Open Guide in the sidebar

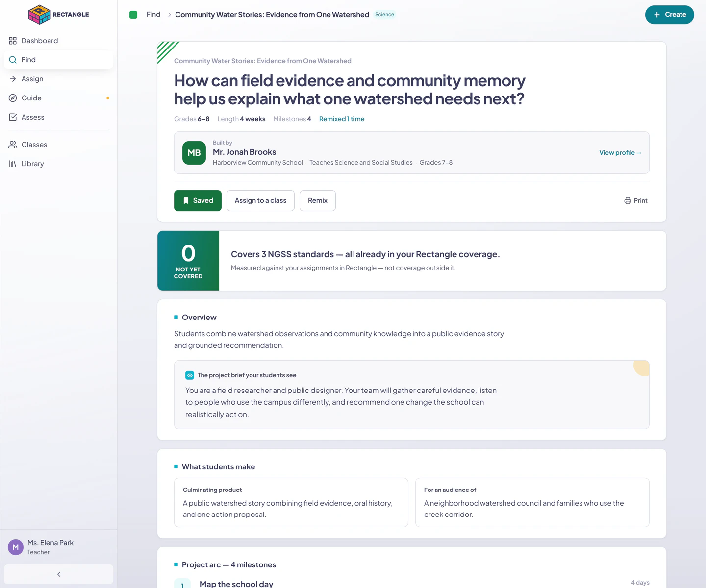coord(58,98)
